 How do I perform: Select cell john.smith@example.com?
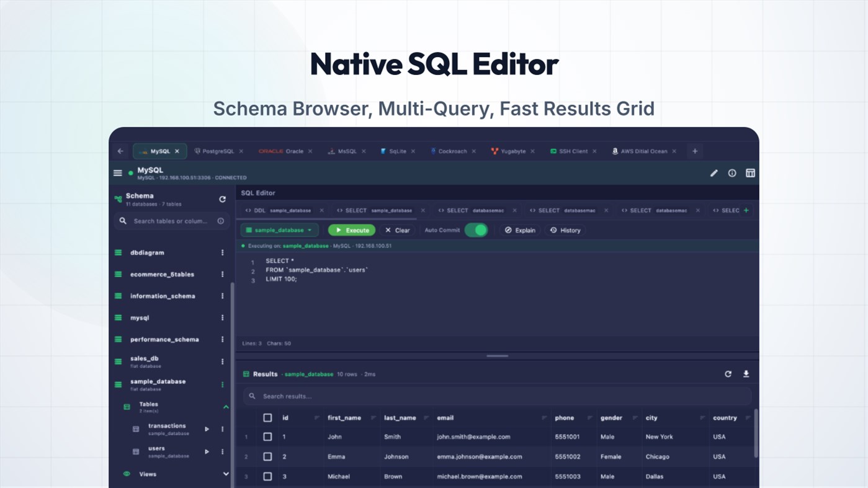(x=473, y=437)
